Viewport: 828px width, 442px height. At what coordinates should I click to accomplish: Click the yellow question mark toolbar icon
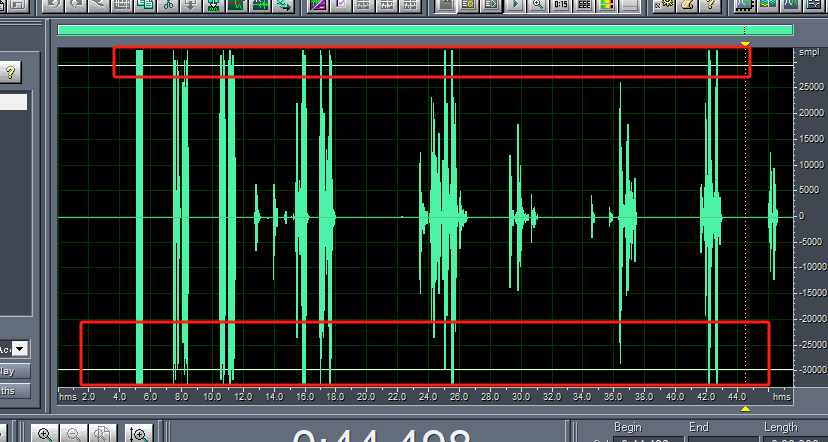pyautogui.click(x=710, y=4)
